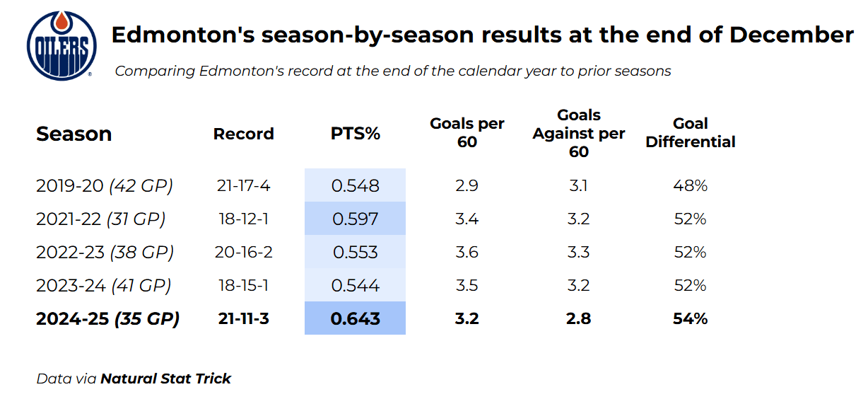Click the Season column header
This screenshot has height=404, width=868.
tap(74, 134)
